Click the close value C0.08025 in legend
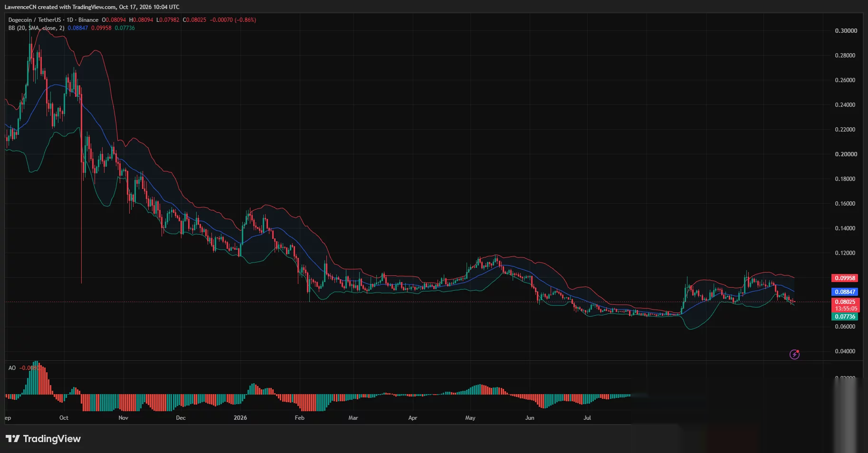 (x=195, y=20)
